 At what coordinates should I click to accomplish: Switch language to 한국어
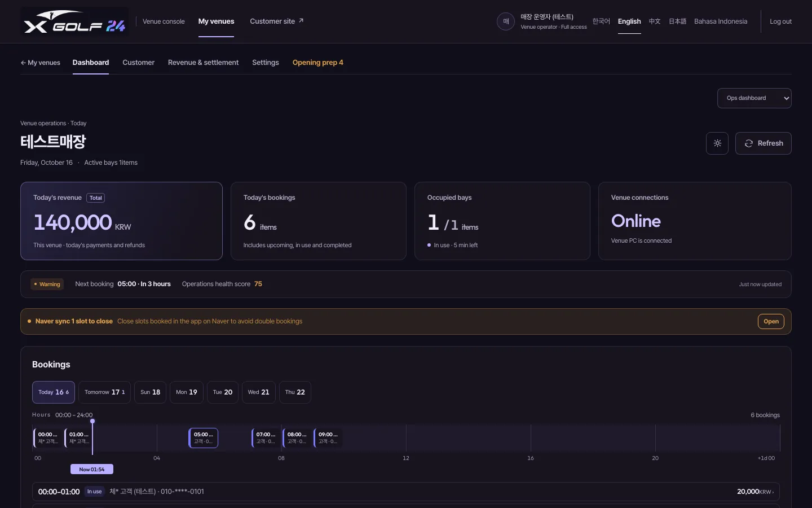pyautogui.click(x=601, y=21)
